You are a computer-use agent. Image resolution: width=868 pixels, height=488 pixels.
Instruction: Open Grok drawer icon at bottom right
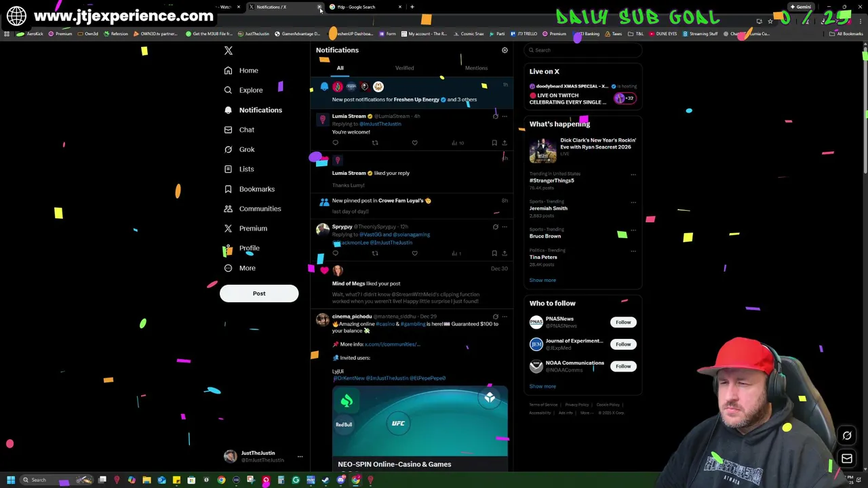847,436
